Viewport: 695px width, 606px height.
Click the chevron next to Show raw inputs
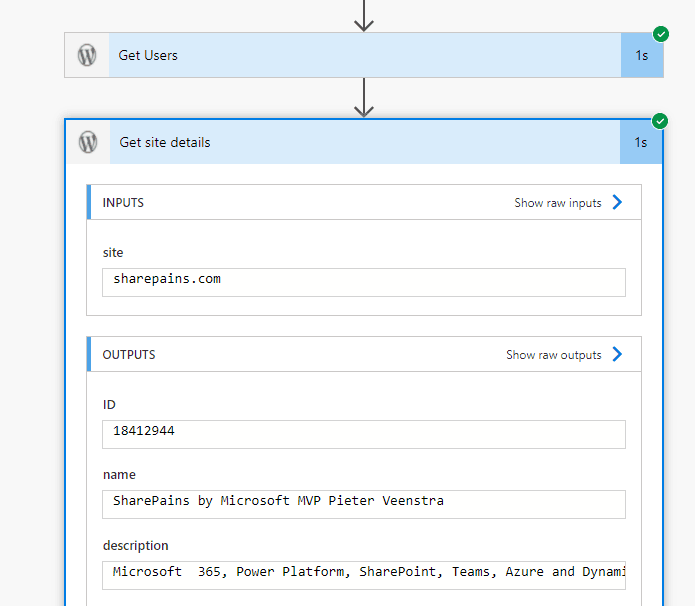point(617,202)
